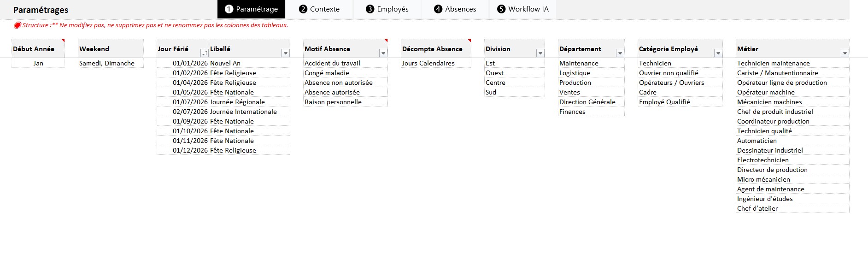Select the Jours Calendaires cell
Image resolution: width=868 pixels, height=260 pixels.
tap(436, 63)
